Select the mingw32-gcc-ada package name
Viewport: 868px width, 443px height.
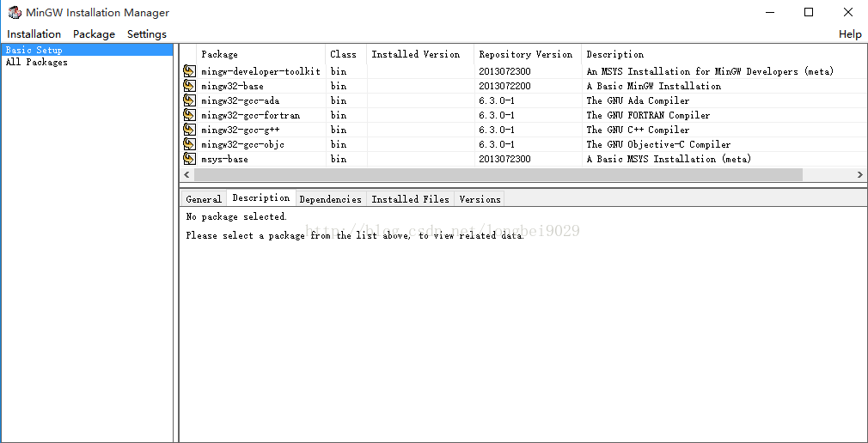tap(241, 100)
